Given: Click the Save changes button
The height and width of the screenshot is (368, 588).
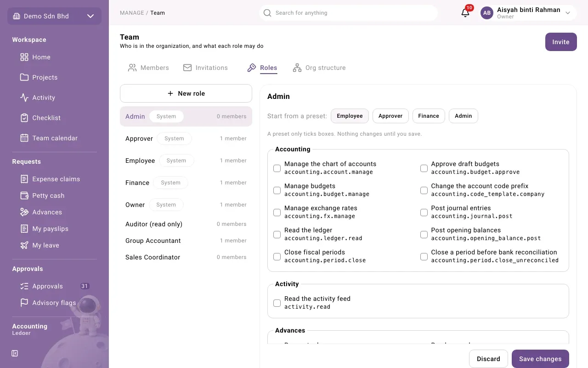Looking at the screenshot, I should coord(540,359).
